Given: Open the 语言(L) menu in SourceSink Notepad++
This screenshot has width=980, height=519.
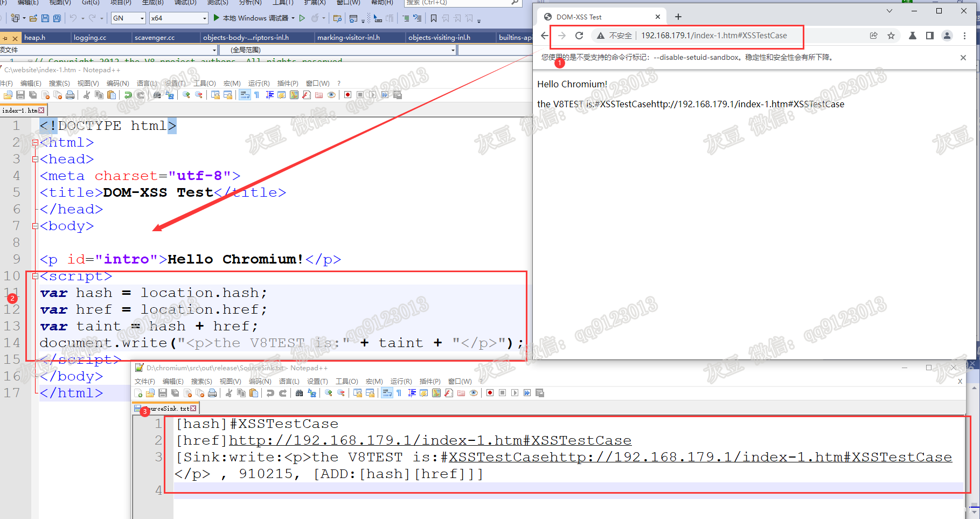Looking at the screenshot, I should click(x=289, y=381).
